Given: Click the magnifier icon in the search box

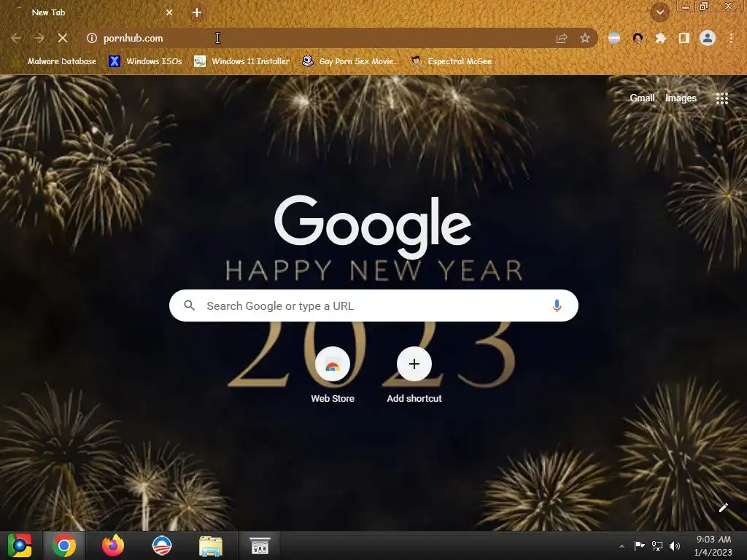Looking at the screenshot, I should click(190, 306).
